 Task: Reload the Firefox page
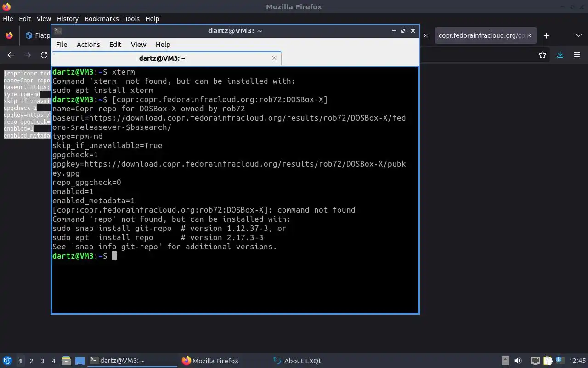(x=44, y=55)
